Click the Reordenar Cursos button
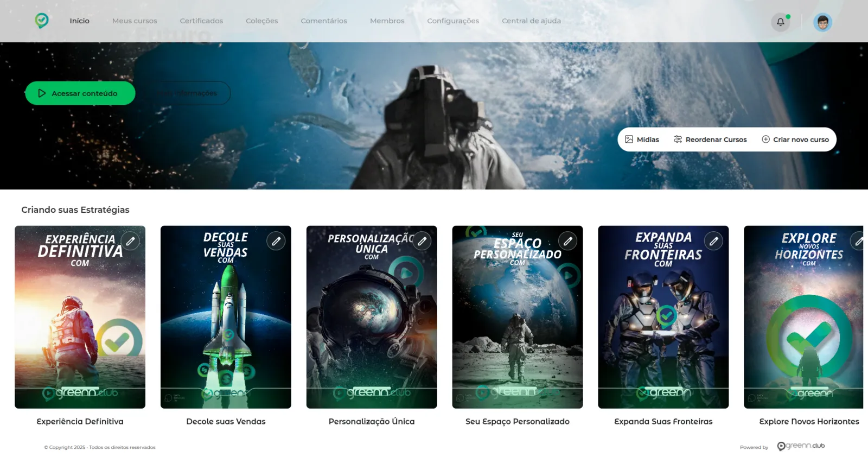This screenshot has height=457, width=868. click(x=710, y=139)
